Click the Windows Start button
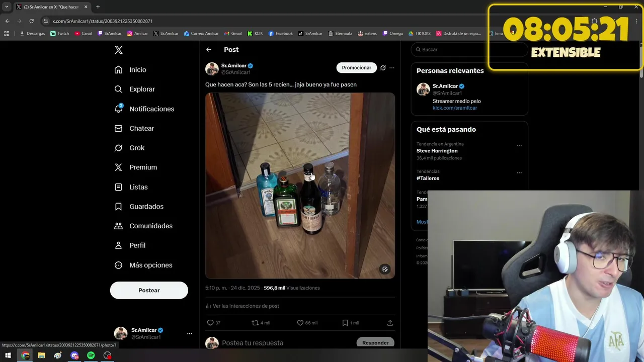The height and width of the screenshot is (362, 644). (x=8, y=355)
